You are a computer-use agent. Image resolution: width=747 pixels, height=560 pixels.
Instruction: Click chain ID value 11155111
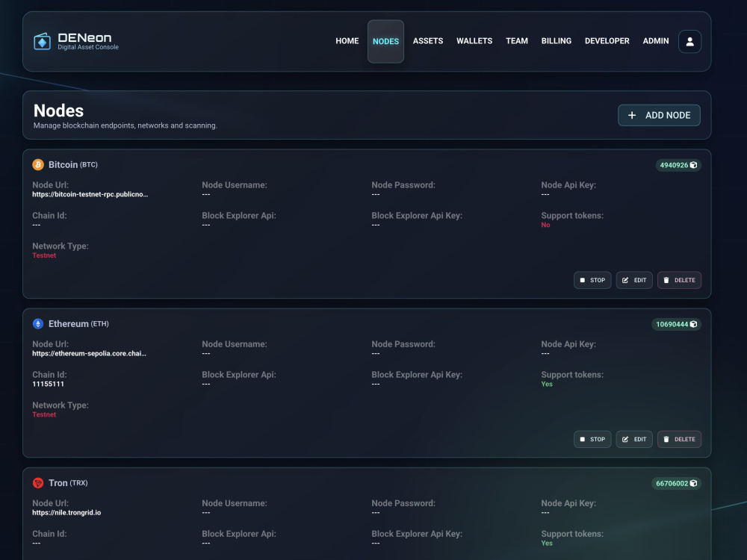click(x=48, y=385)
